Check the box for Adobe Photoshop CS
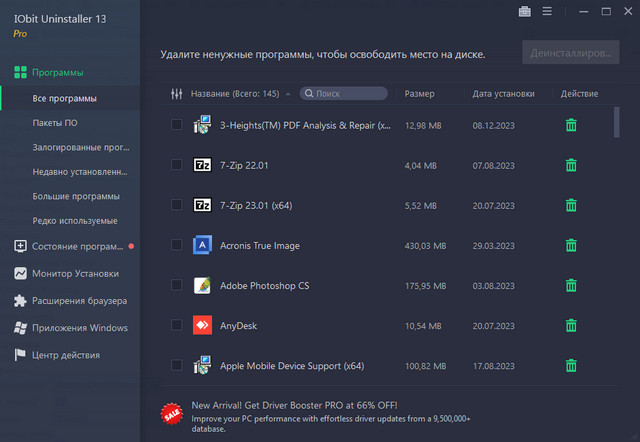 pos(177,285)
